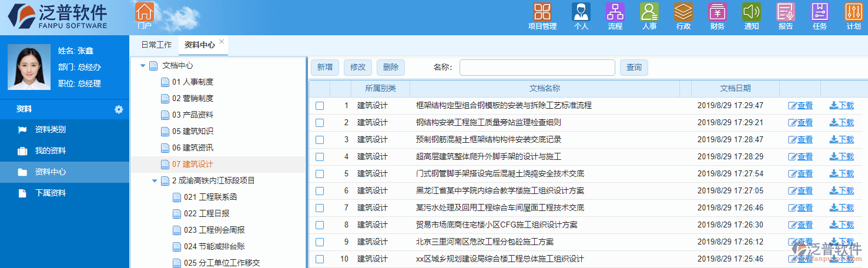The width and height of the screenshot is (868, 268).
Task: Close the 资料中心 tab
Action: pos(222,41)
